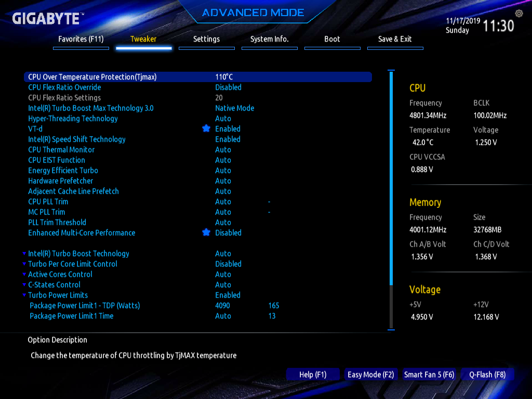The image size is (532, 399).
Task: Select Intel(R) Turbo Boost Max Technology 3.0
Action: [x=90, y=108]
